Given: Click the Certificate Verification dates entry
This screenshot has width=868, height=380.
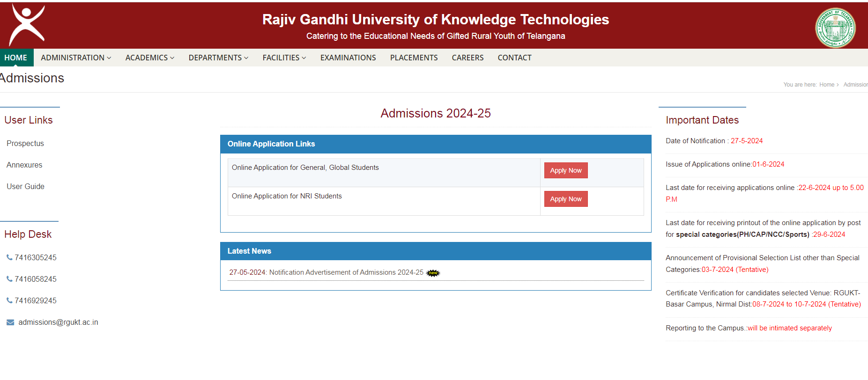Looking at the screenshot, I should tap(764, 299).
